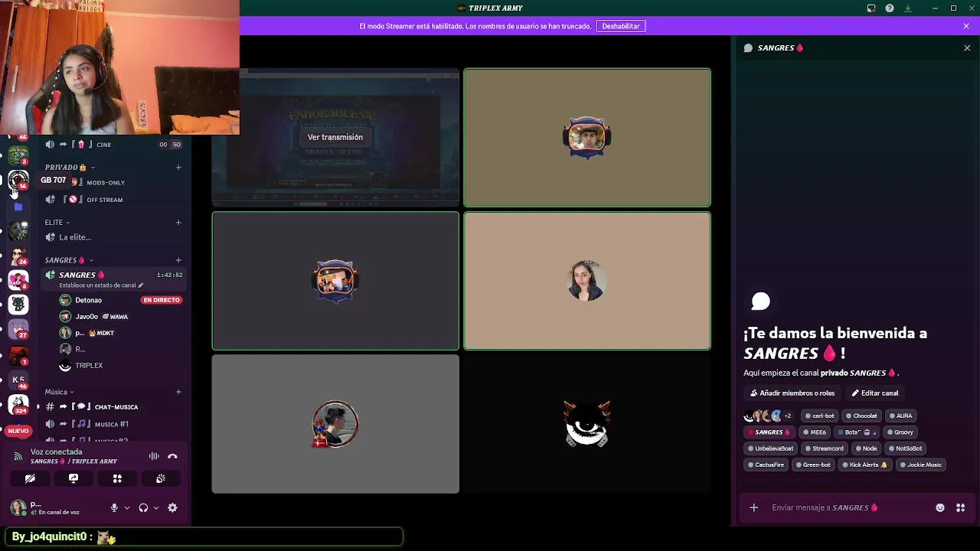Open user settings gear
This screenshot has height=551, width=980.
pyautogui.click(x=172, y=507)
